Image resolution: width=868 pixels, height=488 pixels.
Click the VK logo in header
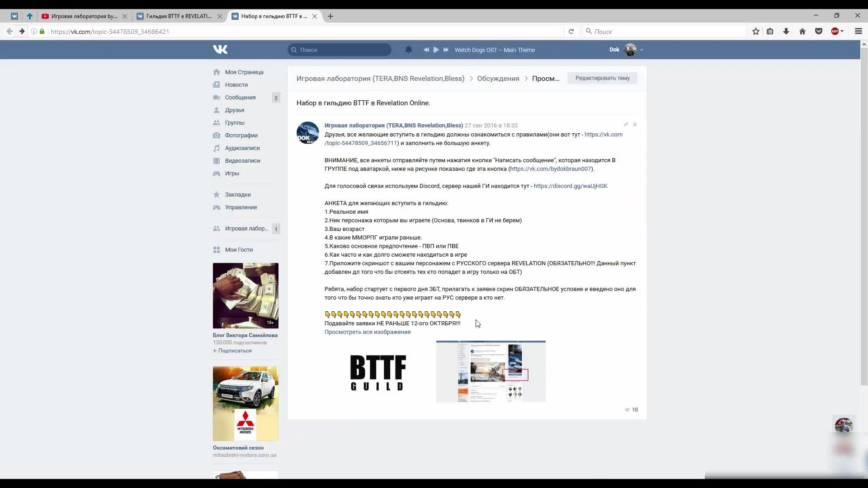220,50
